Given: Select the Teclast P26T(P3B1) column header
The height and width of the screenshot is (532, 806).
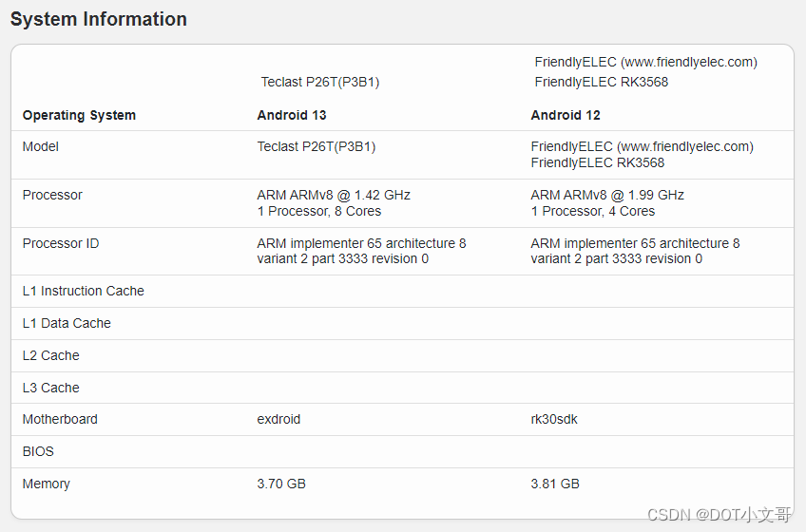Looking at the screenshot, I should 319,82.
